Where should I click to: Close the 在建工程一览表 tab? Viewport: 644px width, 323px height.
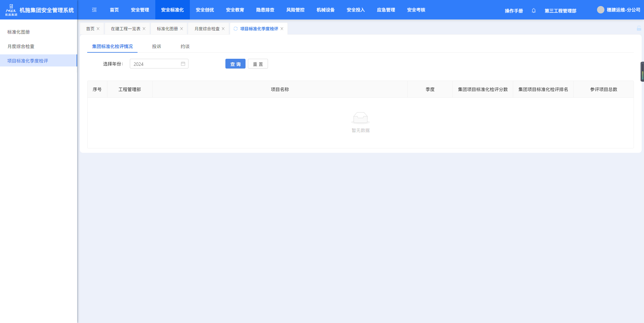click(144, 29)
